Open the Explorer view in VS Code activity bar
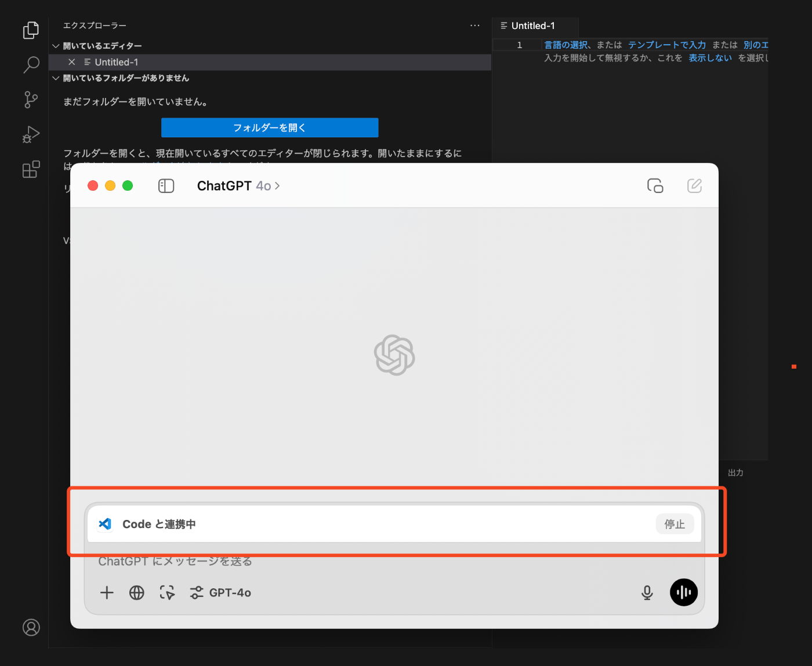This screenshot has width=812, height=666. (x=31, y=30)
